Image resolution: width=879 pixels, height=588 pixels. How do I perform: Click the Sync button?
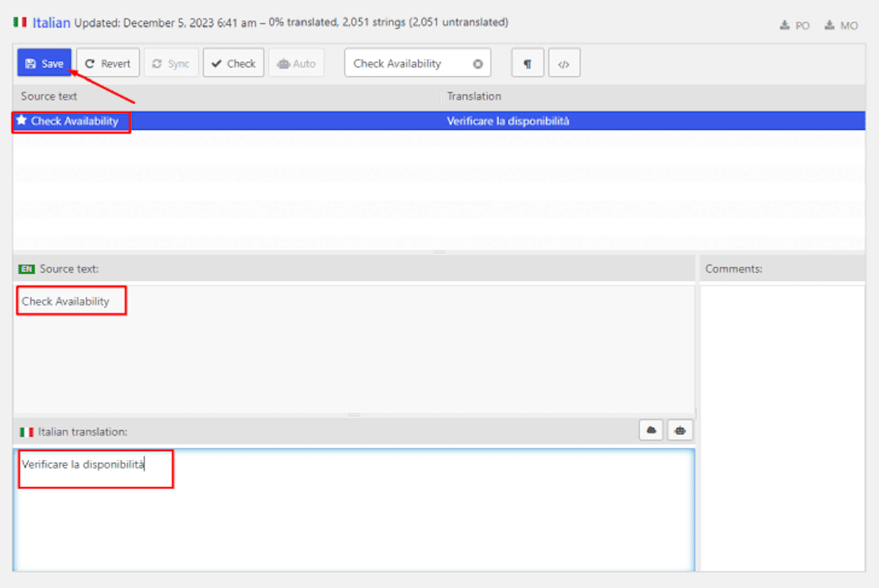point(171,63)
